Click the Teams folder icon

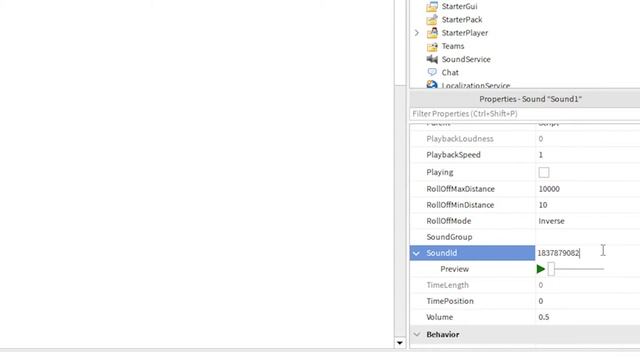(432, 46)
